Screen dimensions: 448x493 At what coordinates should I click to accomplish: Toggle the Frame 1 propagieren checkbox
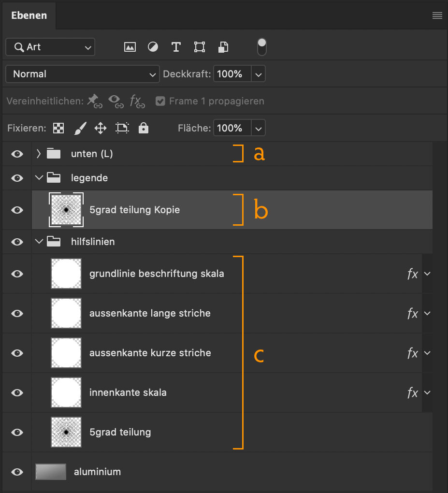(160, 101)
